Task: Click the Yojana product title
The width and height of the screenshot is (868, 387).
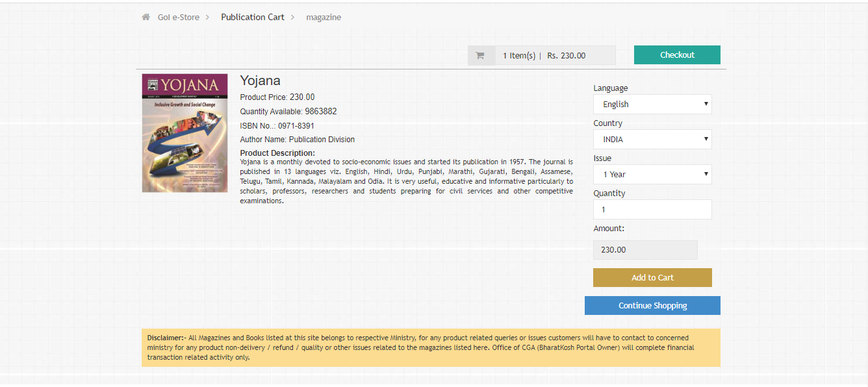Action: coord(261,81)
